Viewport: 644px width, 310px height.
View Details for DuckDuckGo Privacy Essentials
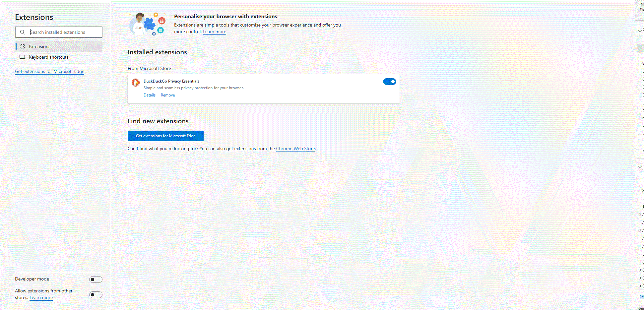click(150, 95)
